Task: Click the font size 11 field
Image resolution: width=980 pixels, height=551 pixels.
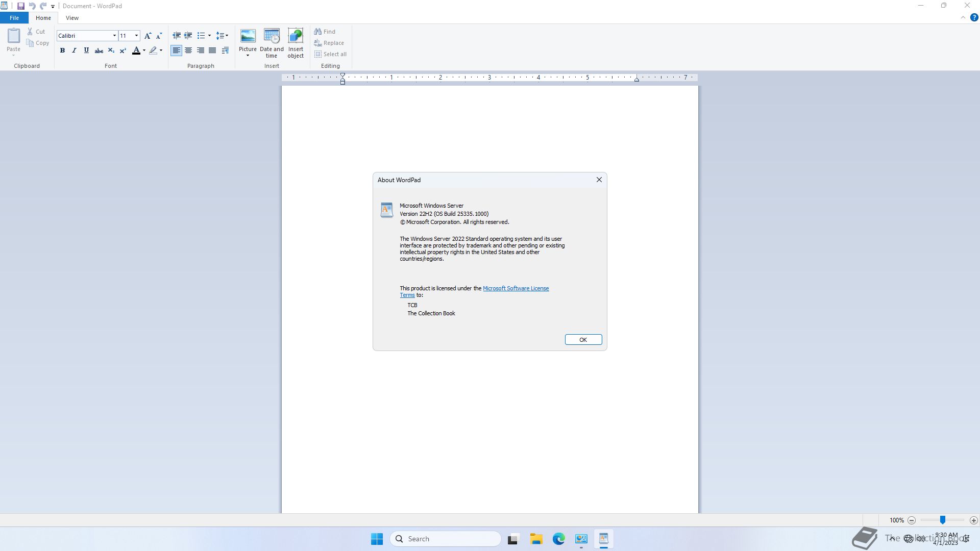Action: [x=126, y=36]
